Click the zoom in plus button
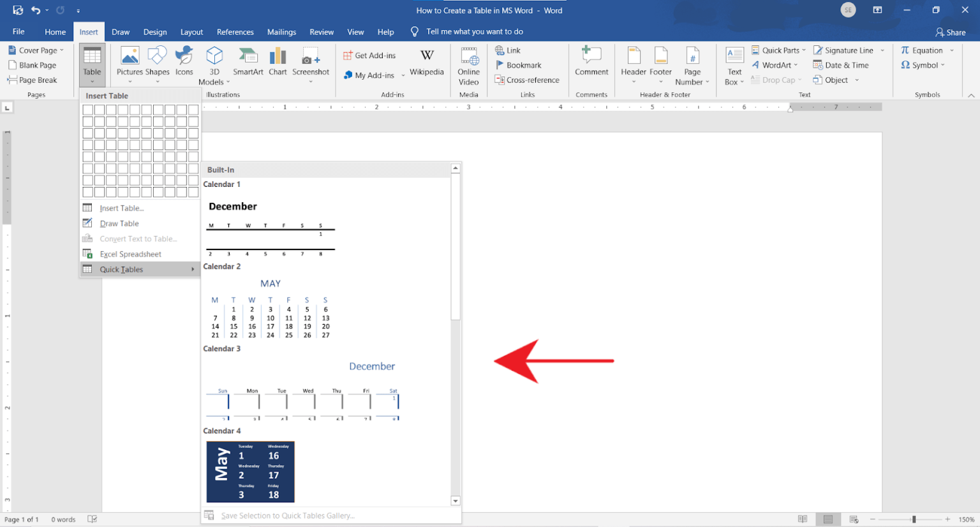This screenshot has width=980, height=527. point(947,519)
